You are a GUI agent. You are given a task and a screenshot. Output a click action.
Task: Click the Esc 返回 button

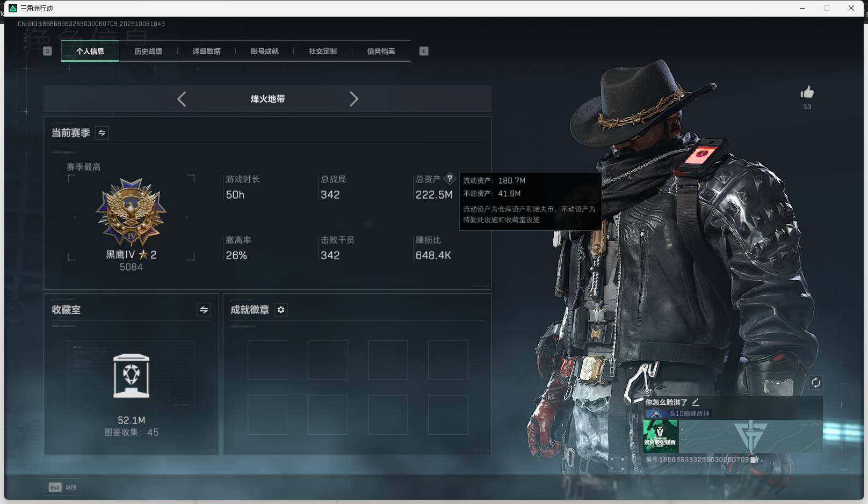coord(63,487)
